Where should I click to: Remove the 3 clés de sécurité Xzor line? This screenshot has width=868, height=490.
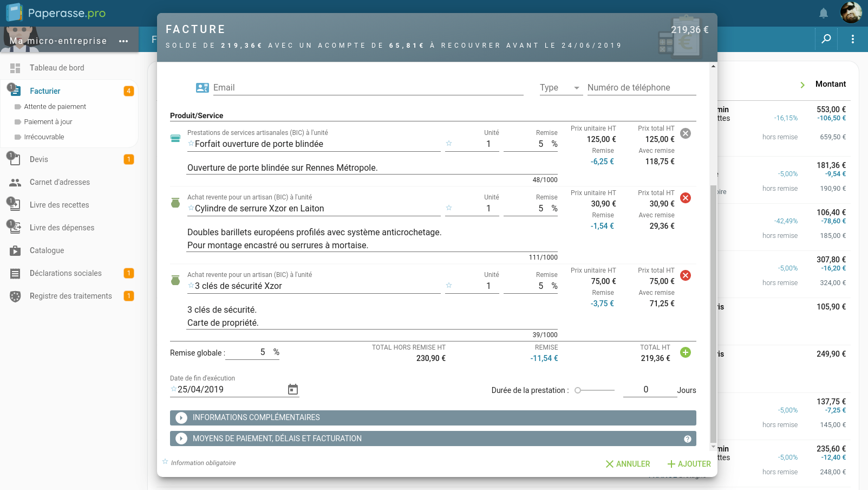pos(686,275)
